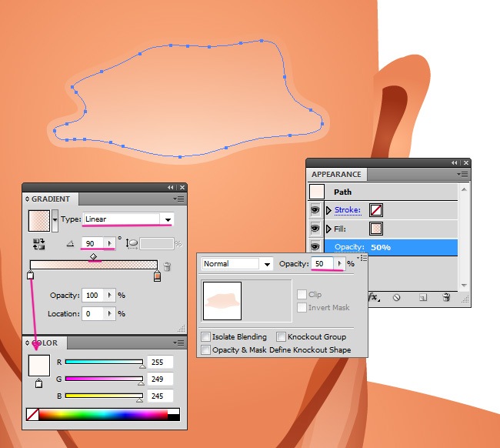Open the Normal blending mode dropdown

(x=267, y=264)
